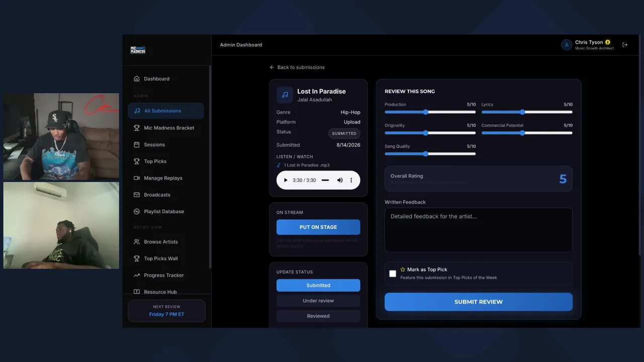
Task: Adjust the Lyrics rating slider
Action: tap(527, 112)
